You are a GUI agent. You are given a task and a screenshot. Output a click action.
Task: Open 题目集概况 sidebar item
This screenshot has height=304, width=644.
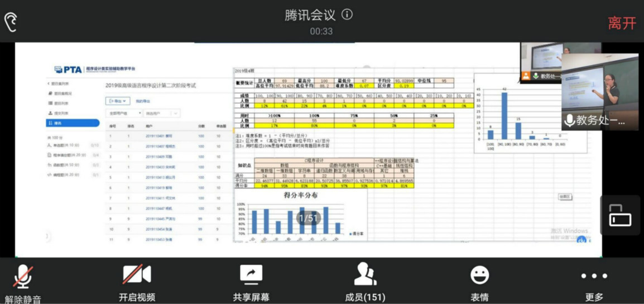[x=59, y=93]
